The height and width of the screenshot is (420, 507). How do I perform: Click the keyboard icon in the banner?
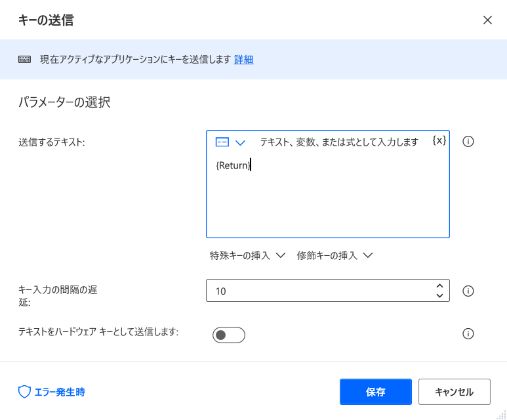tap(24, 59)
